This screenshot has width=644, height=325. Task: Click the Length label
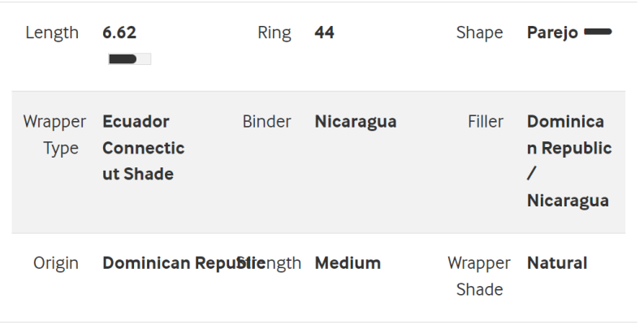[x=52, y=33]
